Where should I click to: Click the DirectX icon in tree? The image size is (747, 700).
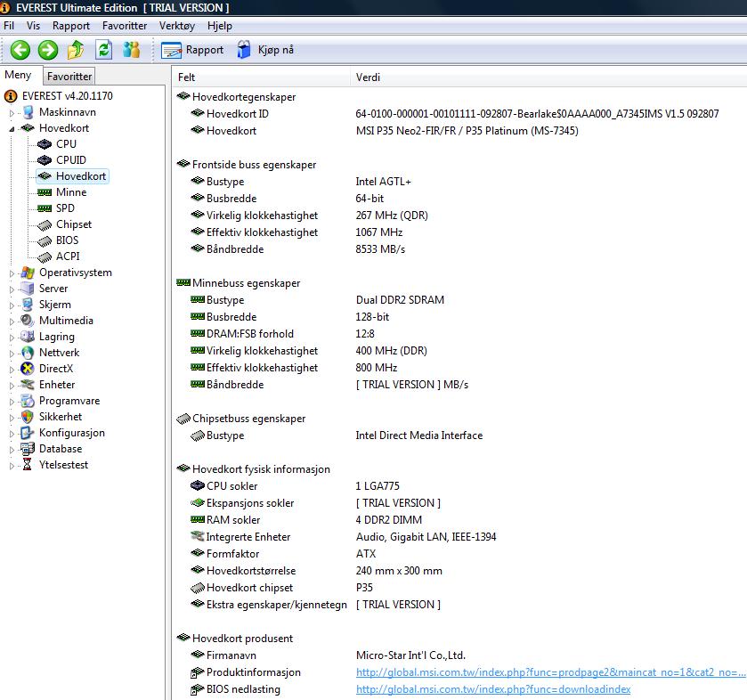(28, 369)
